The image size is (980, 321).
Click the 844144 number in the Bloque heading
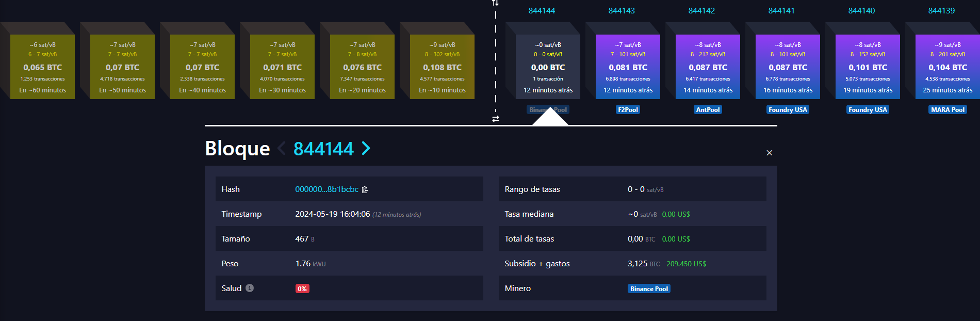(x=323, y=149)
